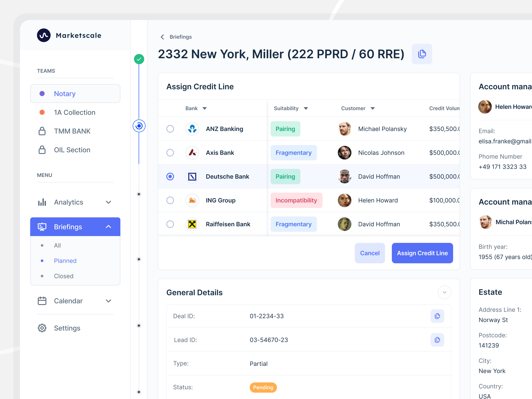Screen dimensions: 532x399
Task: Click the TMM BANK lock icon
Action: pos(42,131)
